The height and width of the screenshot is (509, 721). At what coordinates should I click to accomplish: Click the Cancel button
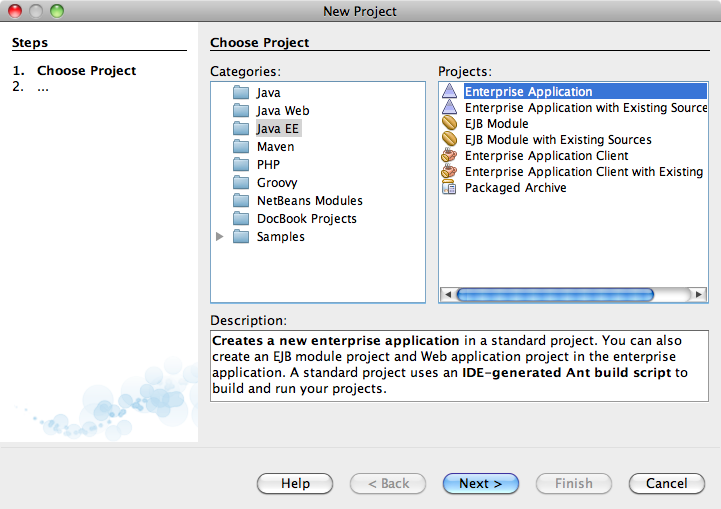(666, 483)
